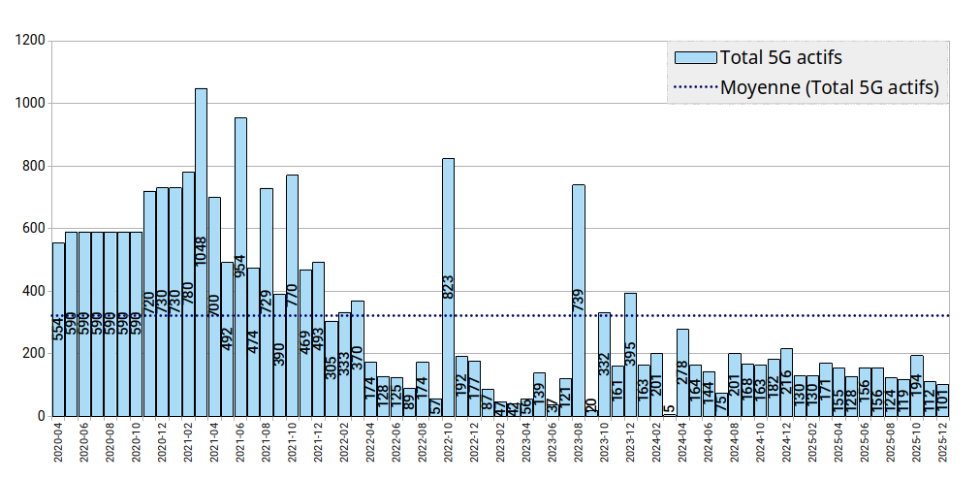Click the 2025-12 x-axis label

point(942,447)
